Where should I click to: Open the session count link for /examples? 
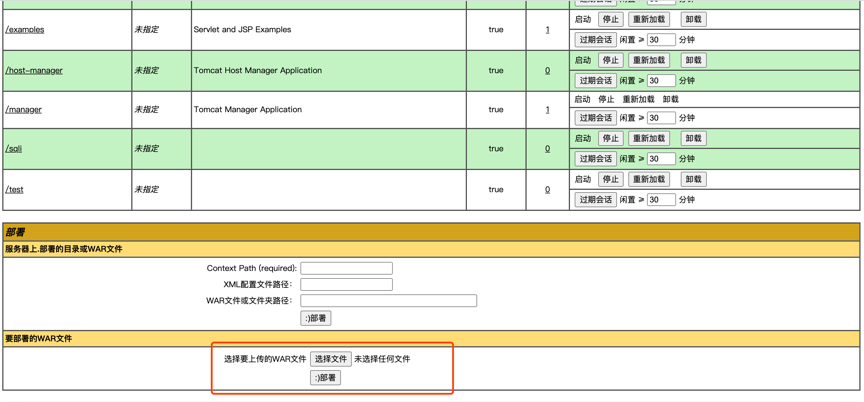(x=547, y=30)
